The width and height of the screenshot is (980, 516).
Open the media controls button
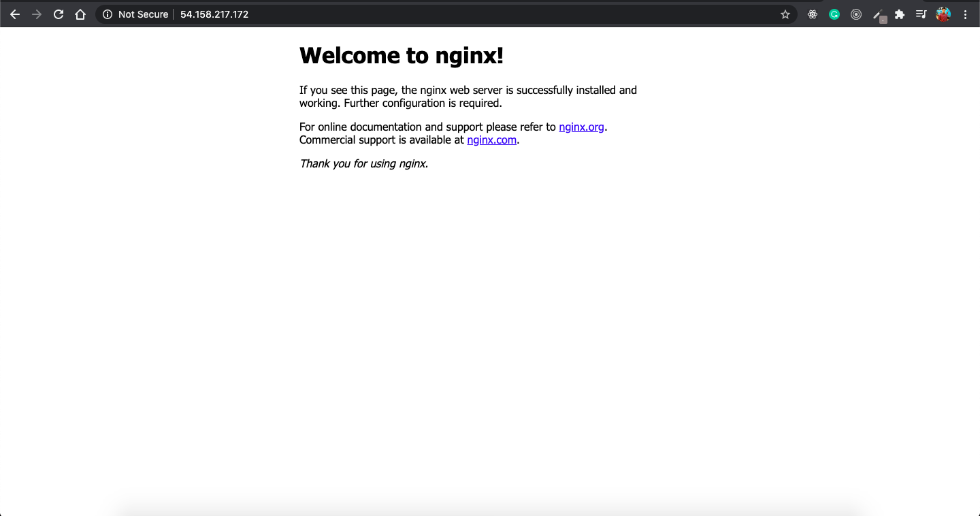(x=921, y=14)
